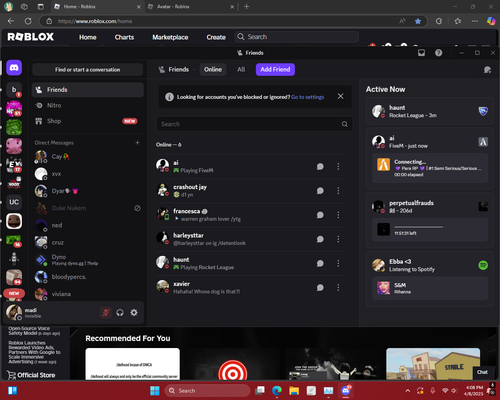Open the red target game thumbnail
The height and width of the screenshot is (400, 500).
tap(233, 364)
